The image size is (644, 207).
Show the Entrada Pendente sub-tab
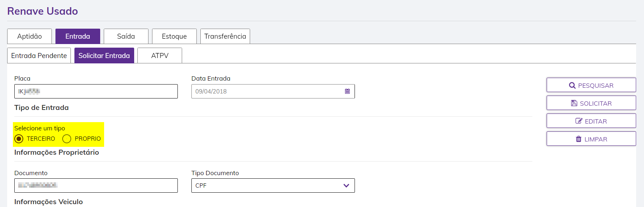click(x=39, y=56)
